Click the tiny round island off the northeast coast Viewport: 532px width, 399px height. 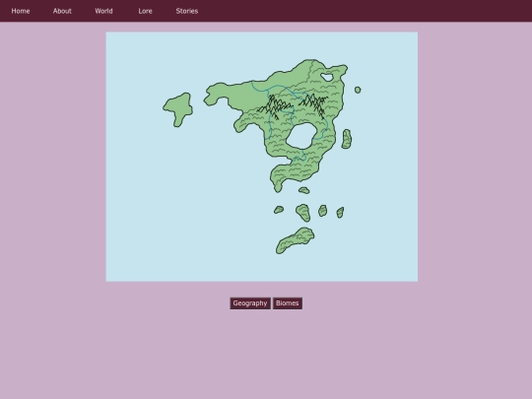coord(358,90)
